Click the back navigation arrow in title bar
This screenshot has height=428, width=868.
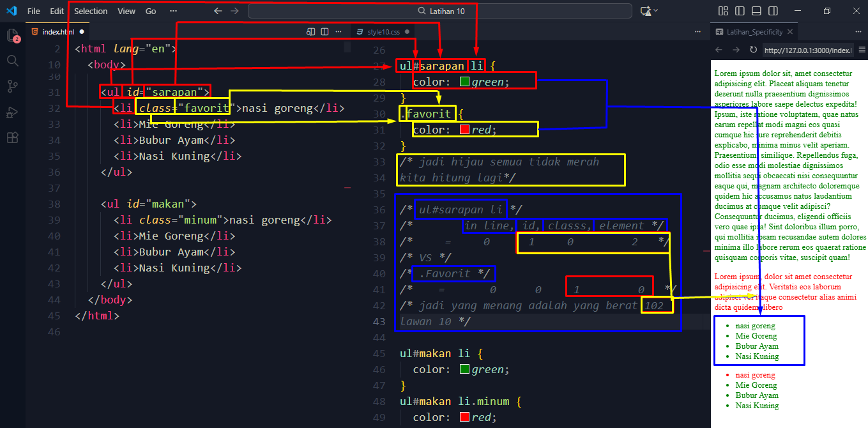click(218, 11)
